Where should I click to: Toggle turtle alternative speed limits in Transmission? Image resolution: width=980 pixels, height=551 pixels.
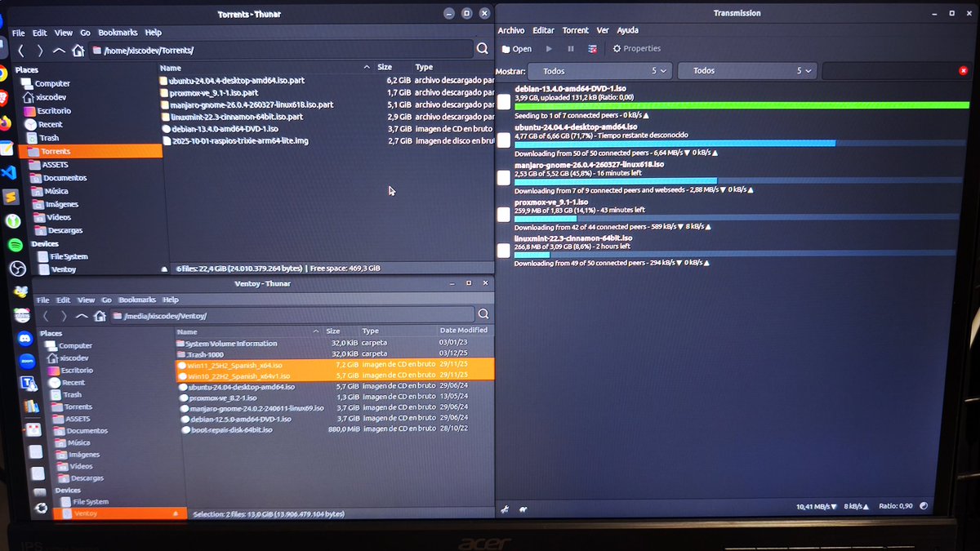click(523, 508)
